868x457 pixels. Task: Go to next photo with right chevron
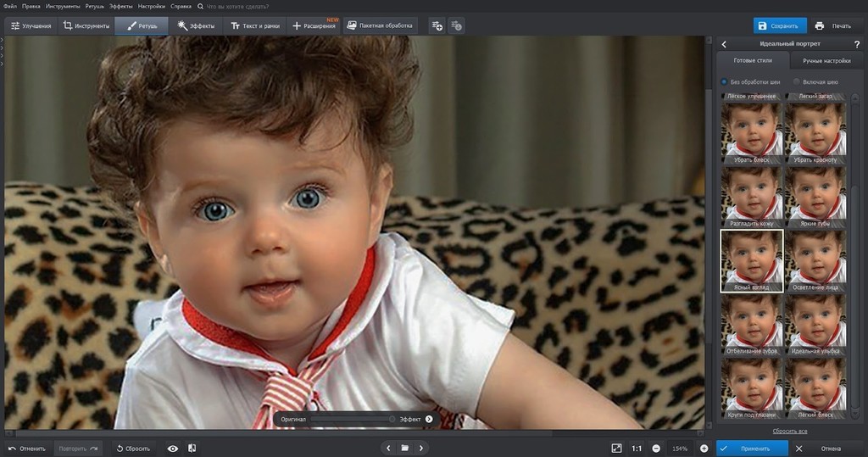(421, 448)
